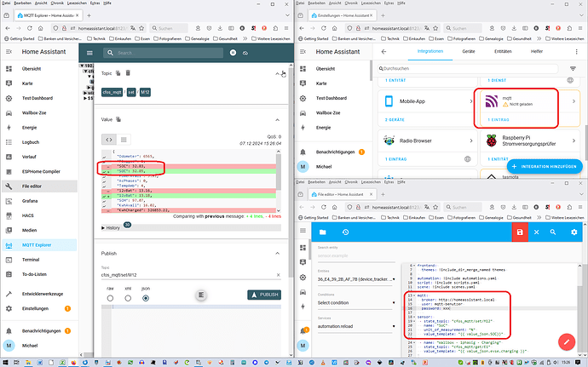Open Chronik menu in left browser window
Image resolution: width=588 pixels, height=367 pixels.
click(57, 3)
